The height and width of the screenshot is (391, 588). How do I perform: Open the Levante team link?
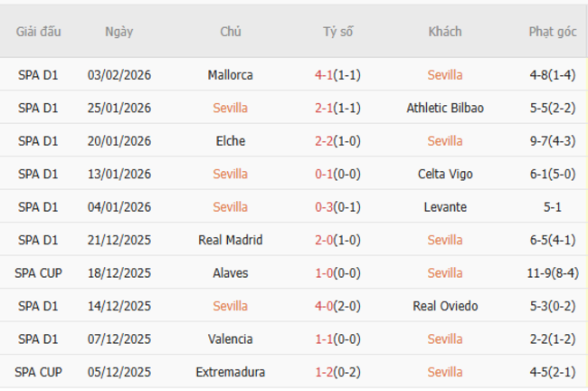pyautogui.click(x=445, y=207)
